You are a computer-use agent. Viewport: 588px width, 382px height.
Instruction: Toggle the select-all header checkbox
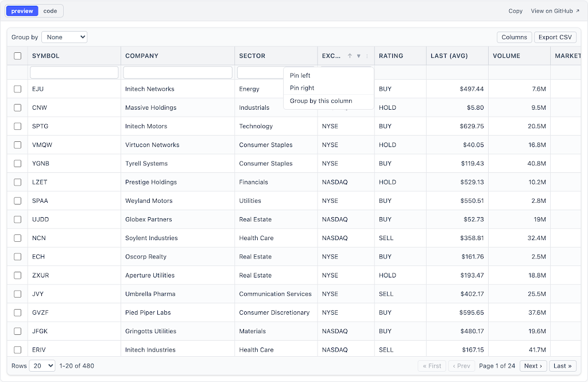[18, 56]
